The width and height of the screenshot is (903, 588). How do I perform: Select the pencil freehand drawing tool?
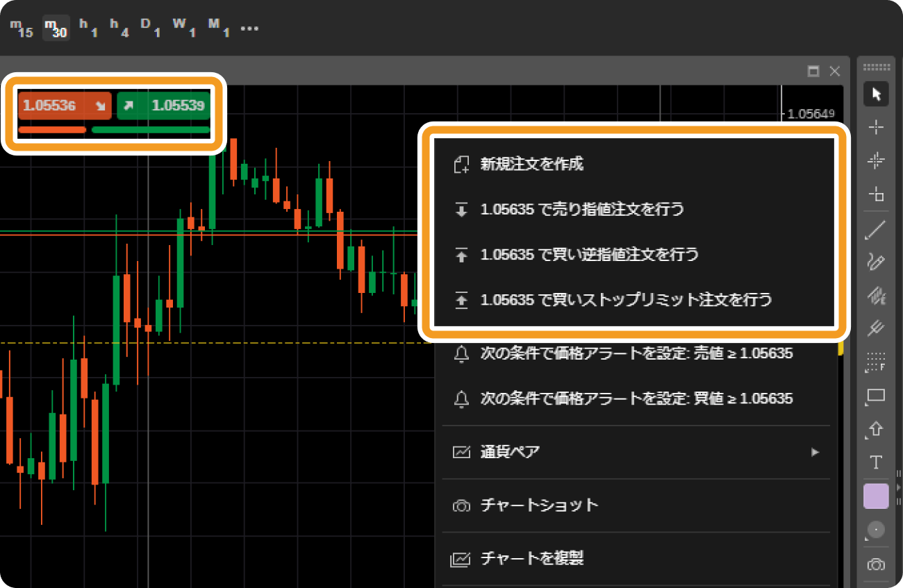pyautogui.click(x=876, y=262)
